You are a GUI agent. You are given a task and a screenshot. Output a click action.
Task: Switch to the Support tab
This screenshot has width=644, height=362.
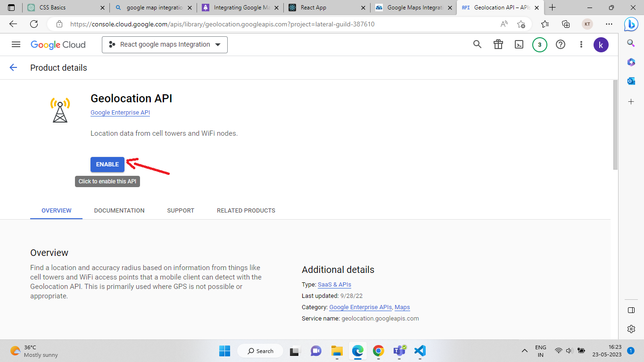(x=181, y=211)
